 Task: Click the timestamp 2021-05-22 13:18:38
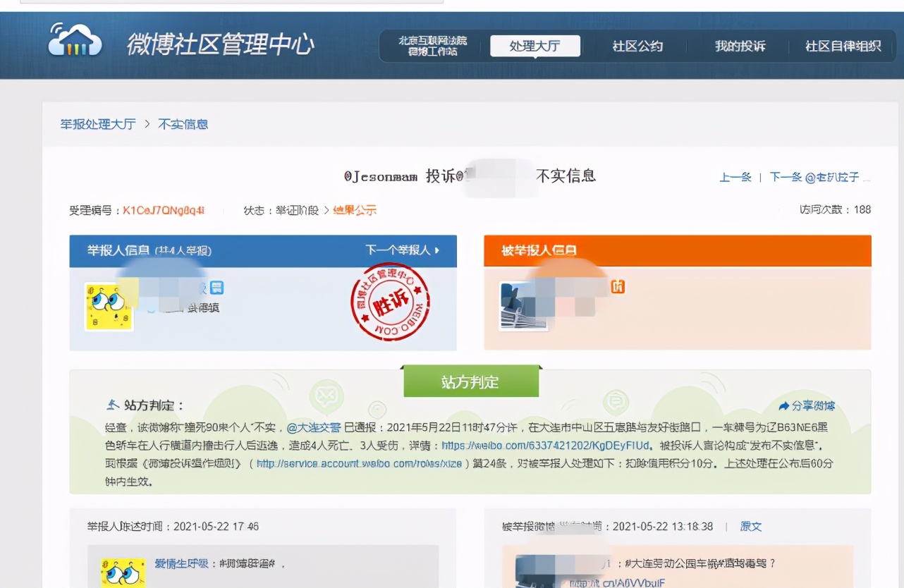point(663,527)
